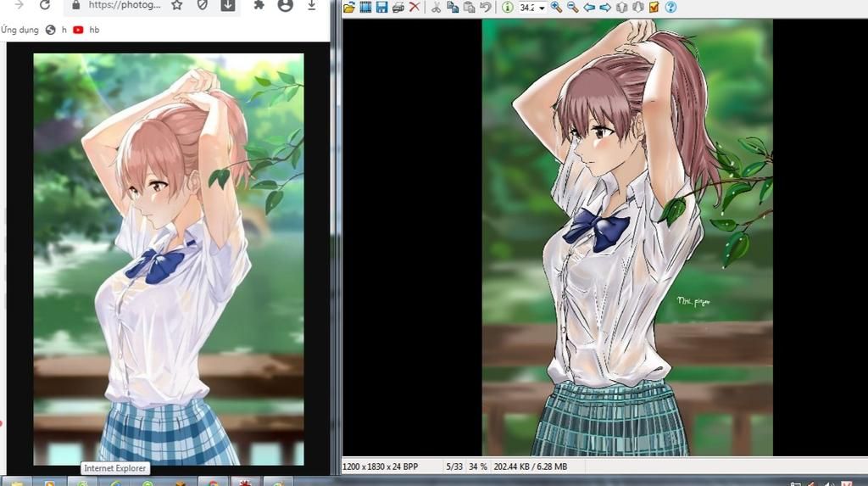Expand the zoom percentage dropdown arrow
Image resolution: width=868 pixels, height=486 pixels.
[x=542, y=8]
